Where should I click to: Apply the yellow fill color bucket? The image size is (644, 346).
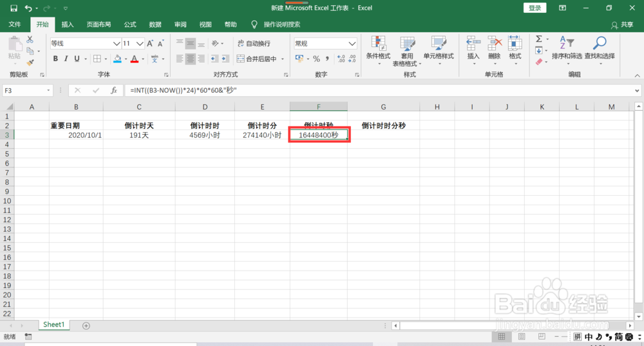tap(117, 59)
